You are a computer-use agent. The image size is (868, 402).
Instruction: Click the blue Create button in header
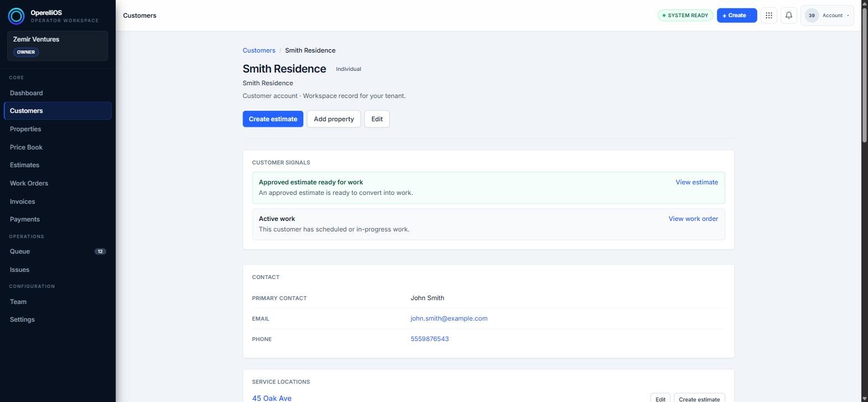click(737, 16)
